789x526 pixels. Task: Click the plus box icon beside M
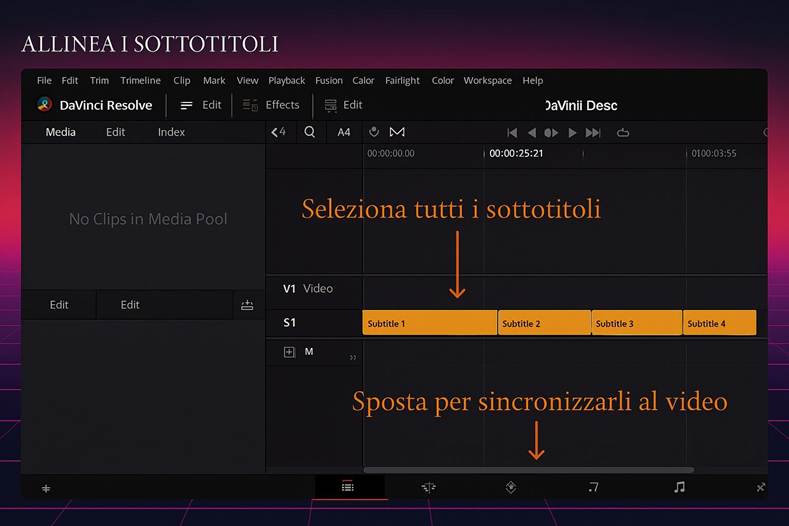pos(289,352)
